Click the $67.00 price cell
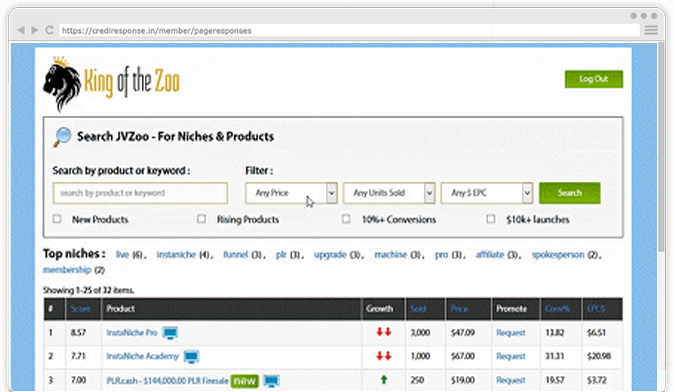 (463, 356)
